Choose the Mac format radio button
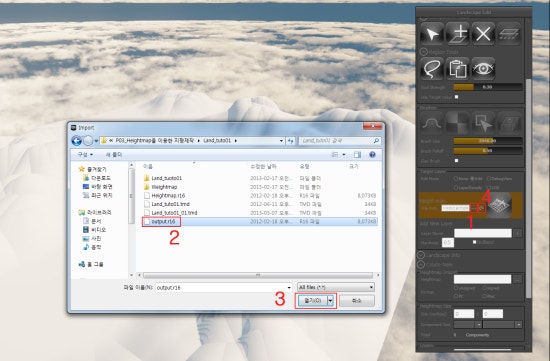 (484, 296)
